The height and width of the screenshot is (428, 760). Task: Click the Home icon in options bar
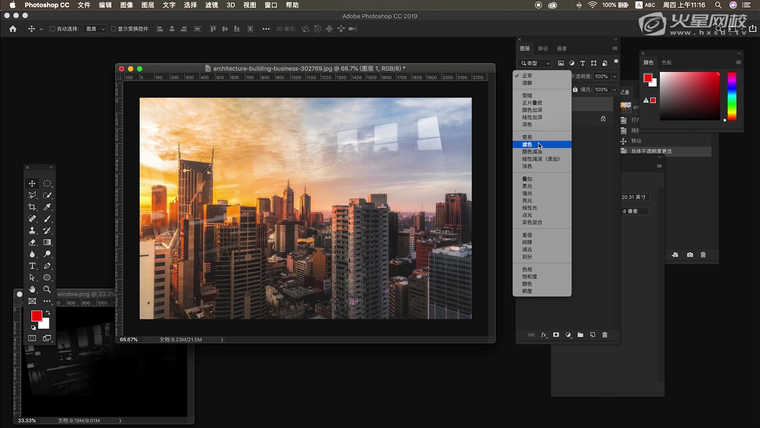click(14, 29)
